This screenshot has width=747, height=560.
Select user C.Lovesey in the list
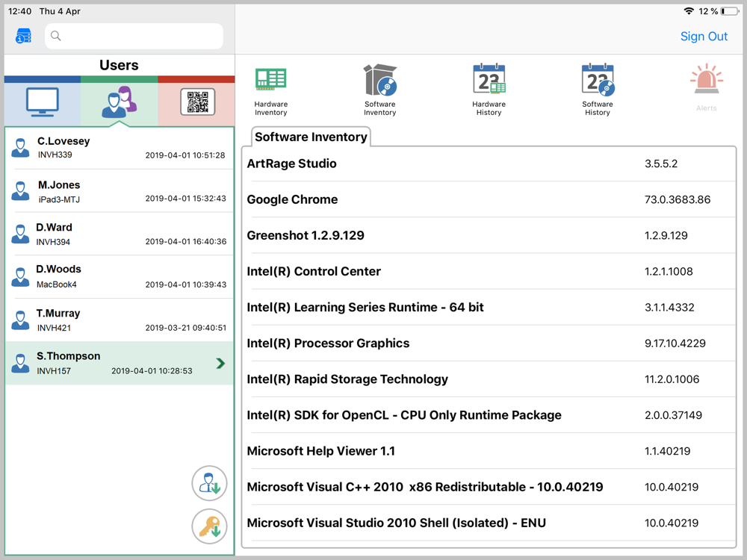120,148
